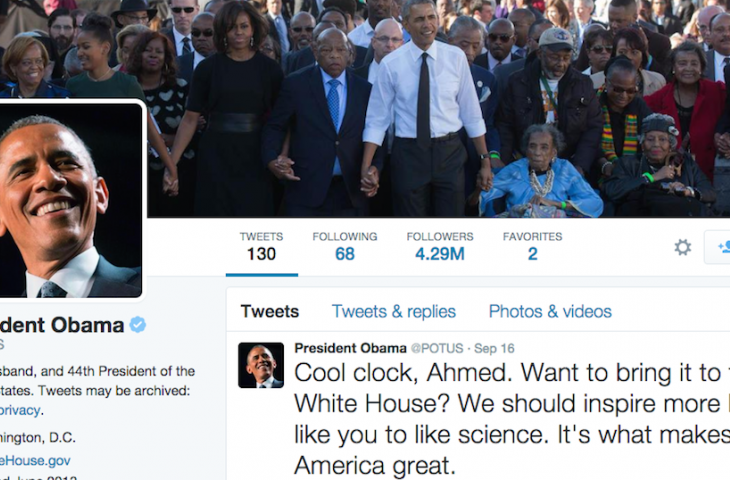View the 4.29M FOLLOWERS list
730x480 pixels.
[439, 247]
